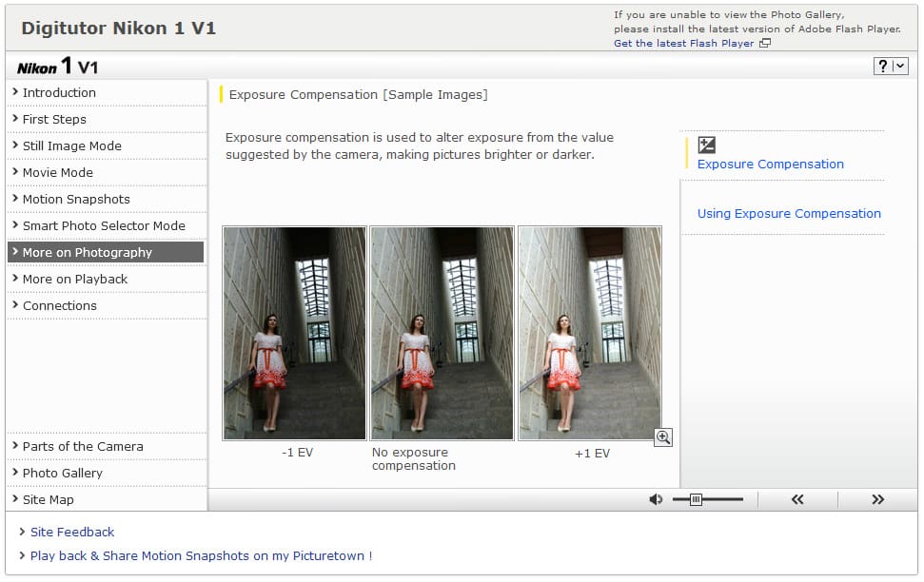924x582 pixels.
Task: Click the +1 EV sample photo
Action: pos(589,333)
